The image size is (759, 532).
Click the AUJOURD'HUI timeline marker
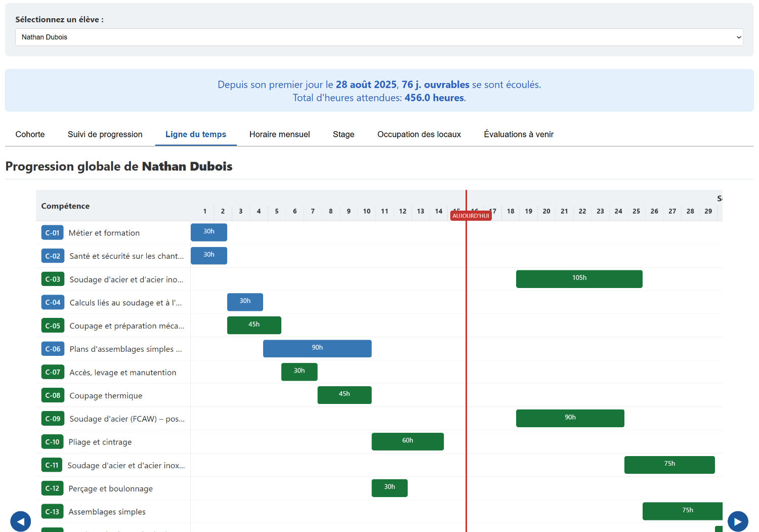point(471,216)
